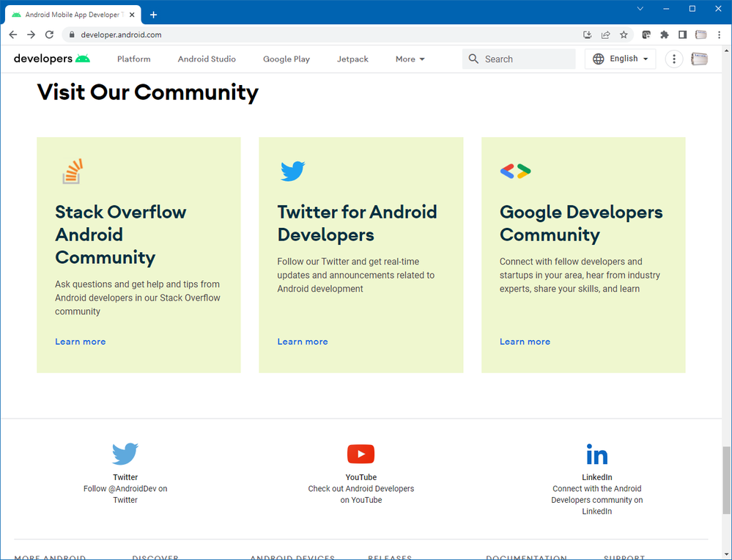Expand the More navigation dropdown
The image size is (732, 560).
pyautogui.click(x=410, y=59)
